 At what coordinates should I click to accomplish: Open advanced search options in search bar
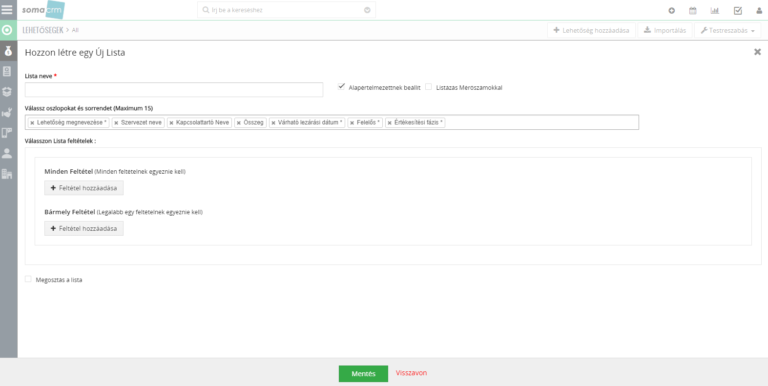[x=367, y=10]
